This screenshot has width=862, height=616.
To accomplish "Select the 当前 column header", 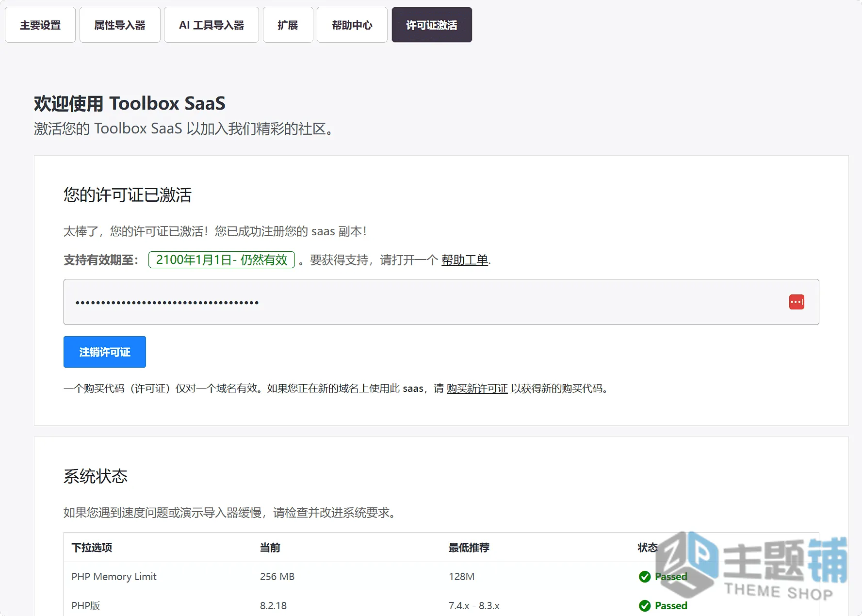I will pos(270,548).
